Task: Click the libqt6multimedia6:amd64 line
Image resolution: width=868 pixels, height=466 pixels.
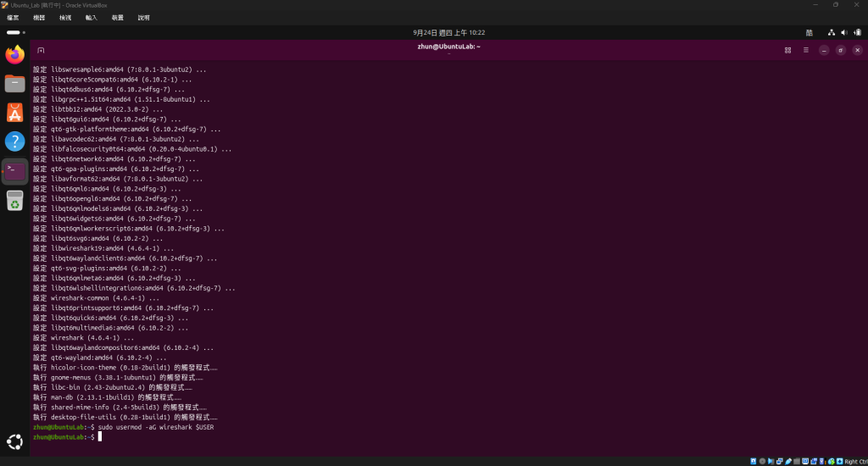Action: tap(110, 328)
